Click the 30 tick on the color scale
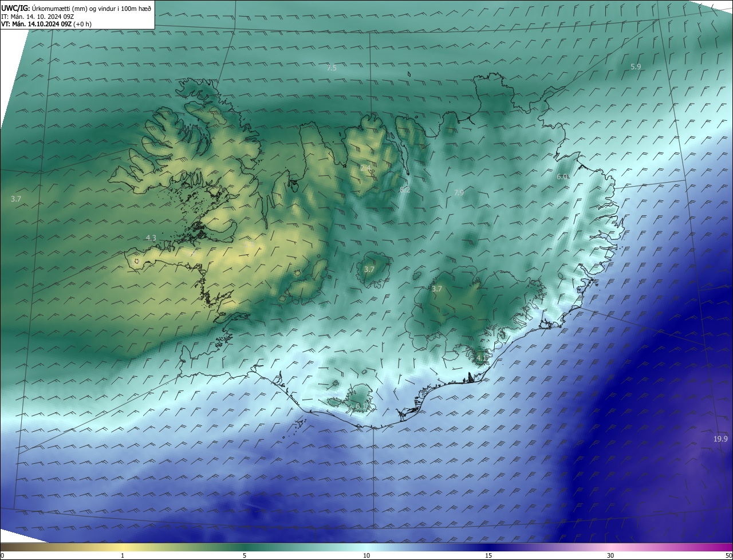 610,555
